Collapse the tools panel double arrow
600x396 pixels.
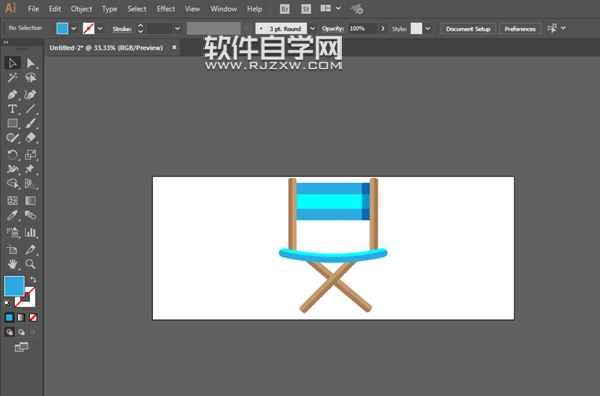coord(6,42)
